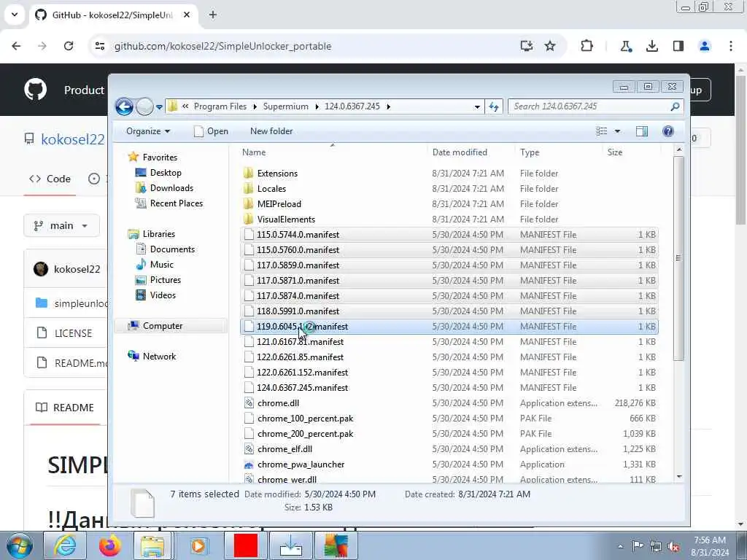Select the Extensions folder
The image size is (747, 560).
click(x=449, y=174)
